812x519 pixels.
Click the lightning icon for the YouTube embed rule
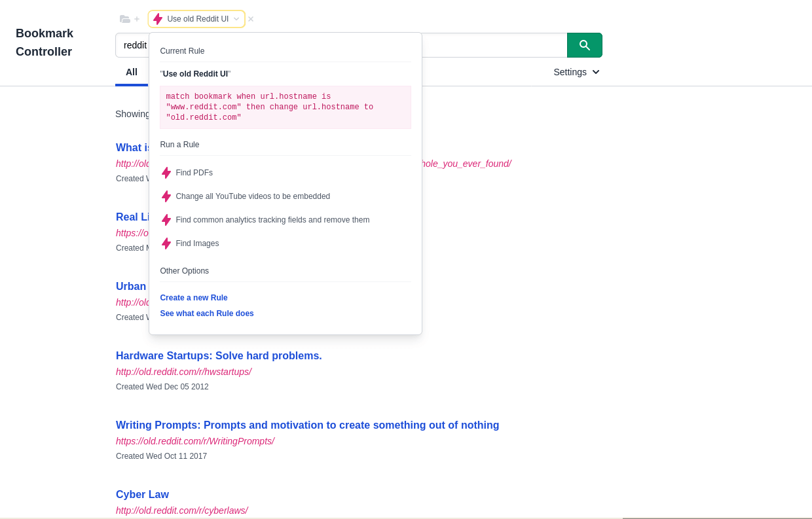point(166,196)
